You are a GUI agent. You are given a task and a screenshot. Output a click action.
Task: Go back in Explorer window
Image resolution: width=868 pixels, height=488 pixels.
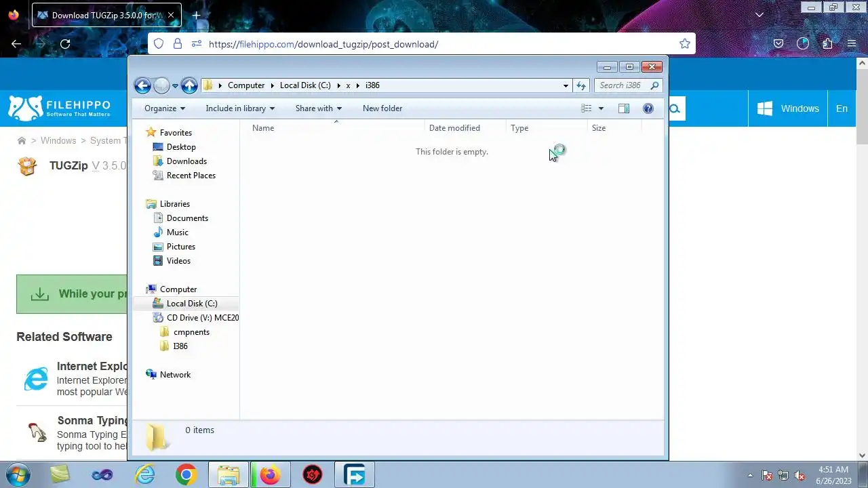click(142, 85)
